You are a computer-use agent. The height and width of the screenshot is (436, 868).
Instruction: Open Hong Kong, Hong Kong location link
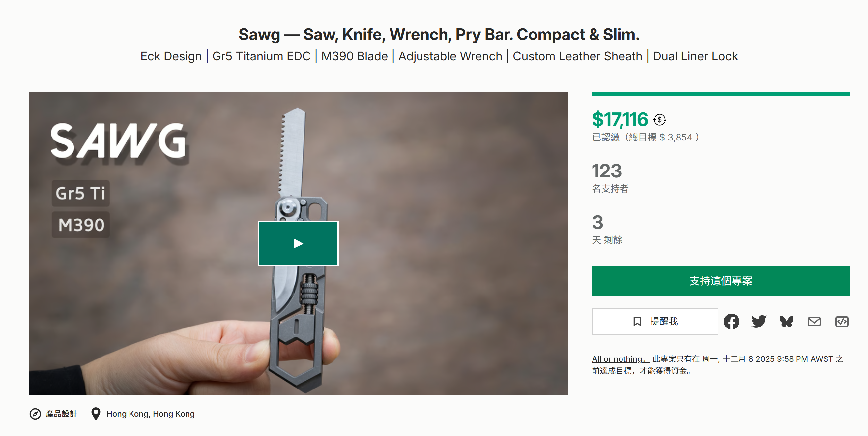pyautogui.click(x=150, y=413)
